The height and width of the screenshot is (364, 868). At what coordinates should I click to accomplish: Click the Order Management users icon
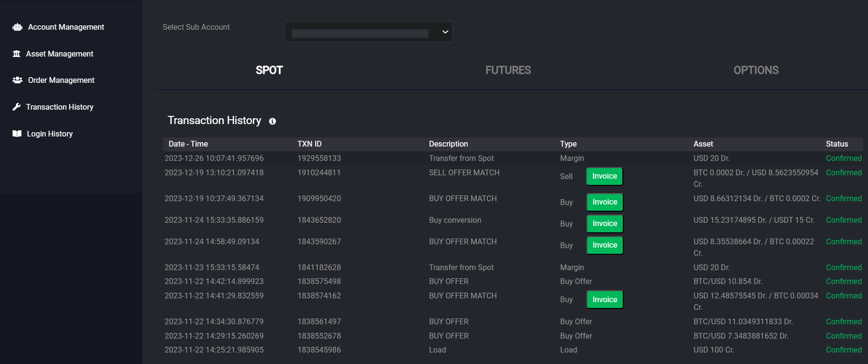17,80
